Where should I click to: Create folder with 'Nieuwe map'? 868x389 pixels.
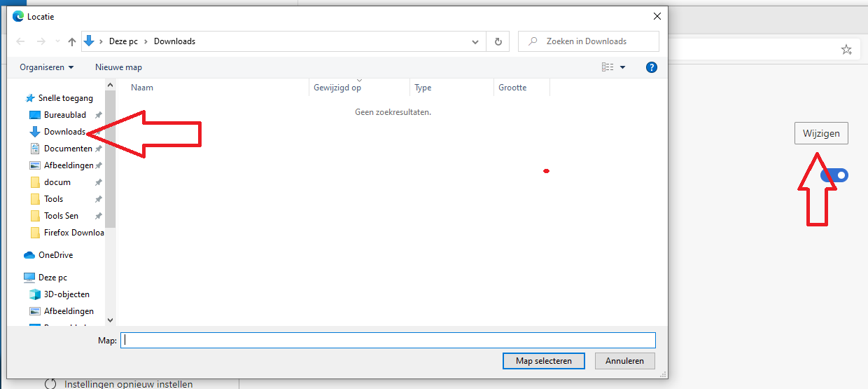118,67
